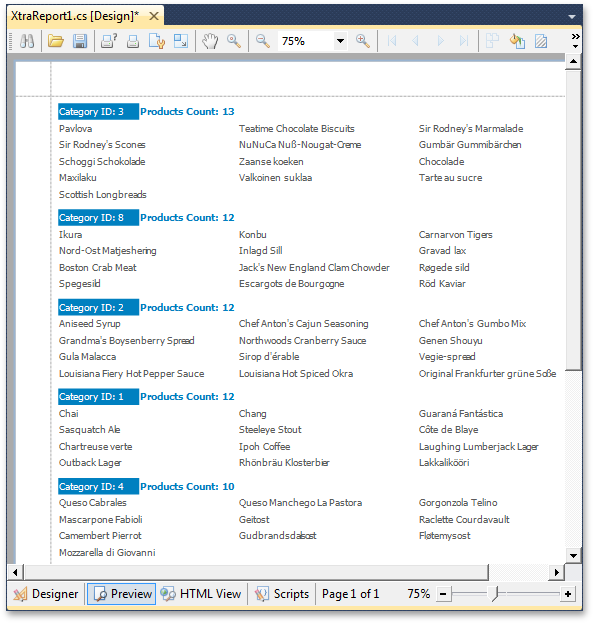593x623 pixels.
Task: Click the vertical scrollbar down arrow
Action: click(x=573, y=556)
